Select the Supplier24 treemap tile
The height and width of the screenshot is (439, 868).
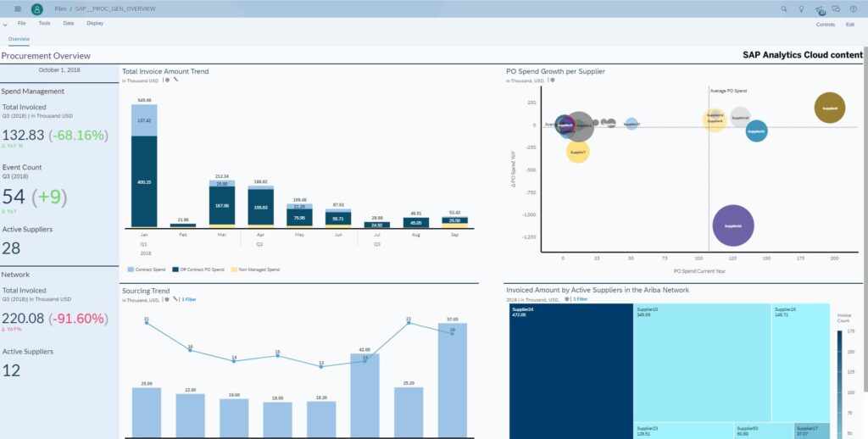point(571,371)
